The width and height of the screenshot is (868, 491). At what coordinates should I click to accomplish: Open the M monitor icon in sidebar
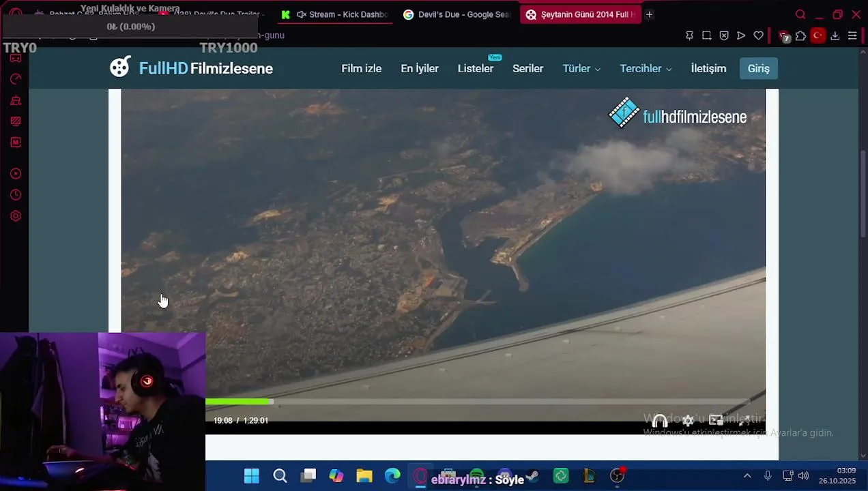(x=16, y=143)
